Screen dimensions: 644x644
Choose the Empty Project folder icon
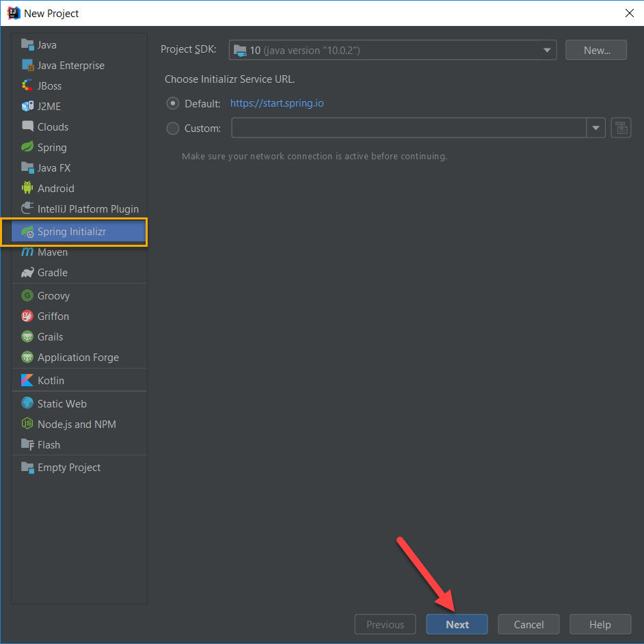(x=27, y=468)
